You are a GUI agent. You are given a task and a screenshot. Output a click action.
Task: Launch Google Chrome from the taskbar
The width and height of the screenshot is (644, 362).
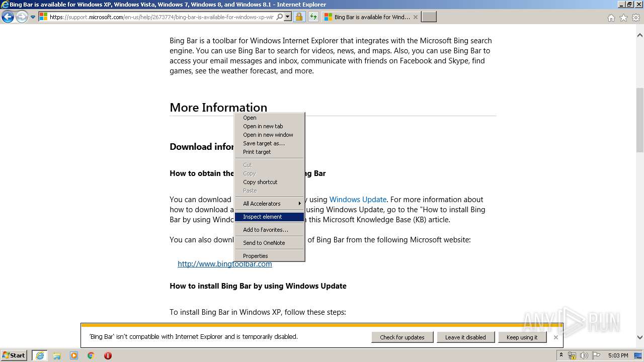coord(91,355)
